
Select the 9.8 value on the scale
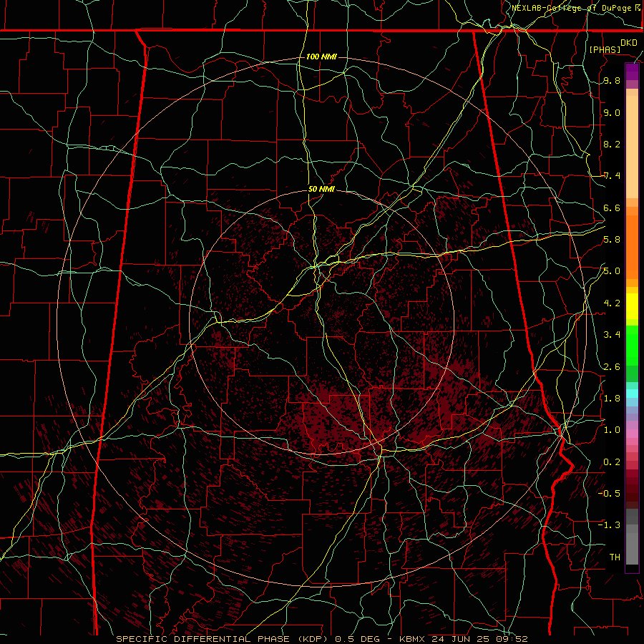coord(612,80)
